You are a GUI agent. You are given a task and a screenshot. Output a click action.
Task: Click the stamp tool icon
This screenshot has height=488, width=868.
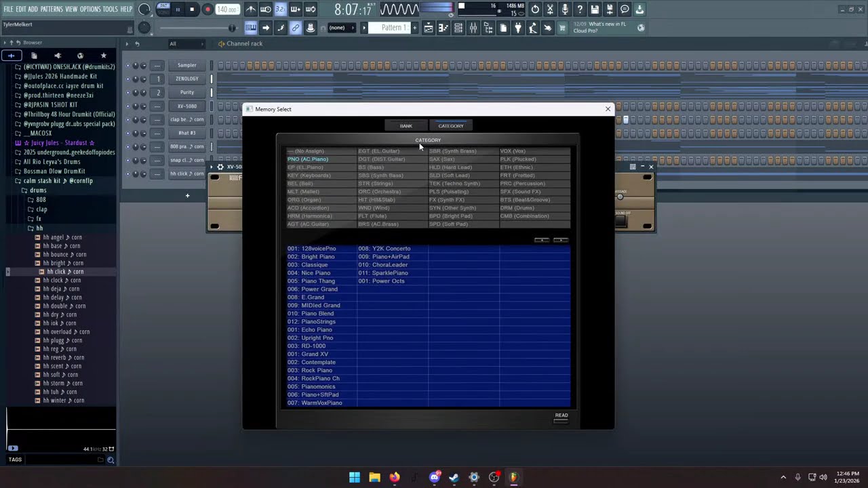[311, 28]
